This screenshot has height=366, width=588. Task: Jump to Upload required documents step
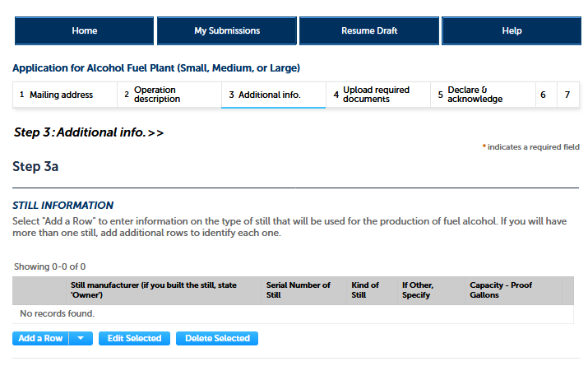(x=377, y=95)
